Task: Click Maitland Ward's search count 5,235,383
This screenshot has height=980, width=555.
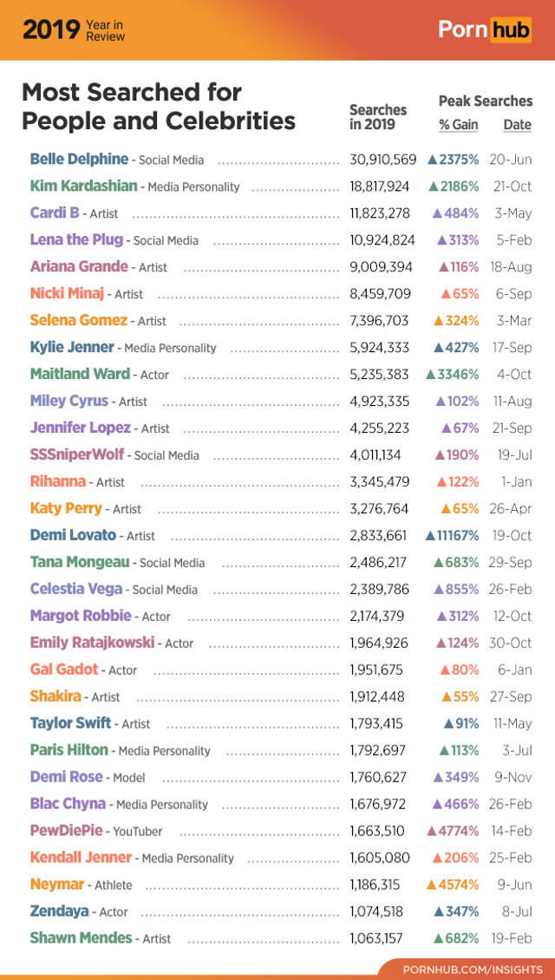Action: click(x=378, y=375)
